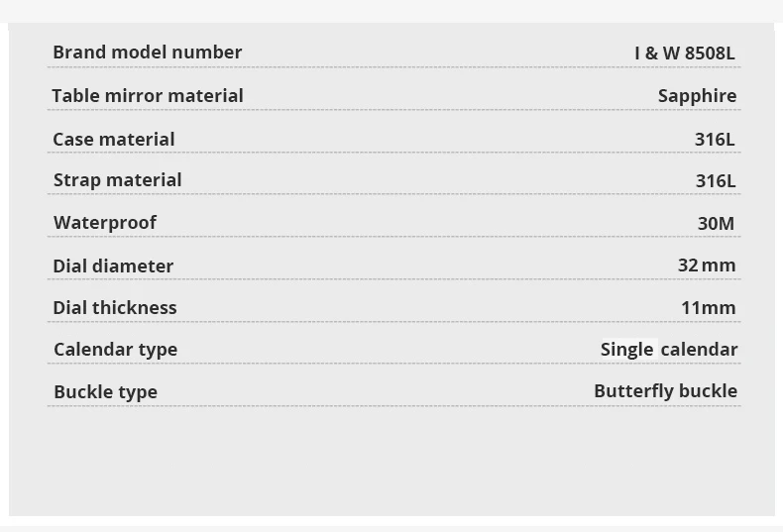Click the "Strap material" label
Image resolution: width=783 pixels, height=532 pixels.
117,180
